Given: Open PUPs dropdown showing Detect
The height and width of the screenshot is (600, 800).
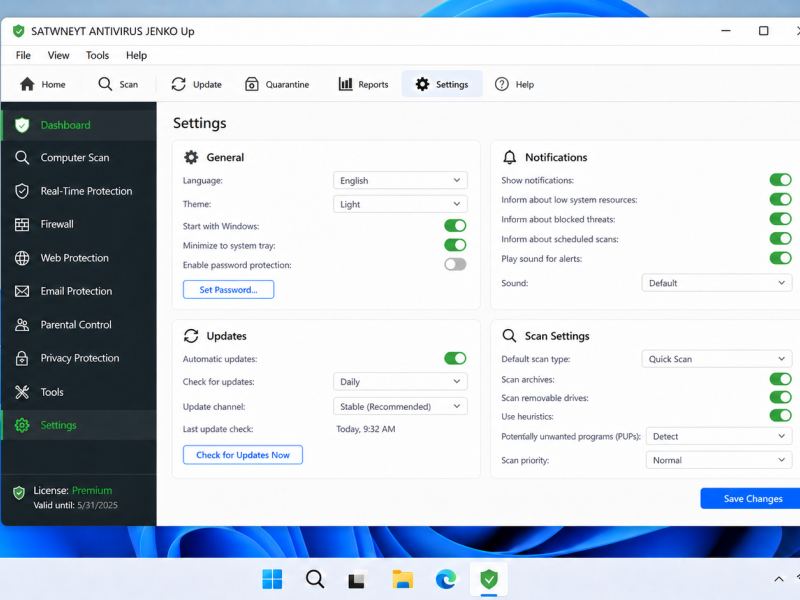Looking at the screenshot, I should (719, 436).
